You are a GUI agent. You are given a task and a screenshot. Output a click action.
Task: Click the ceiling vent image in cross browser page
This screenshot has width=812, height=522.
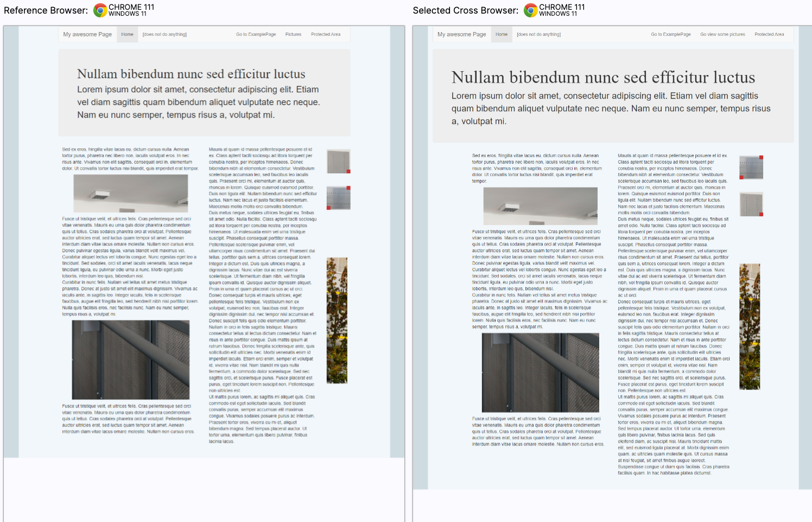[x=541, y=206]
